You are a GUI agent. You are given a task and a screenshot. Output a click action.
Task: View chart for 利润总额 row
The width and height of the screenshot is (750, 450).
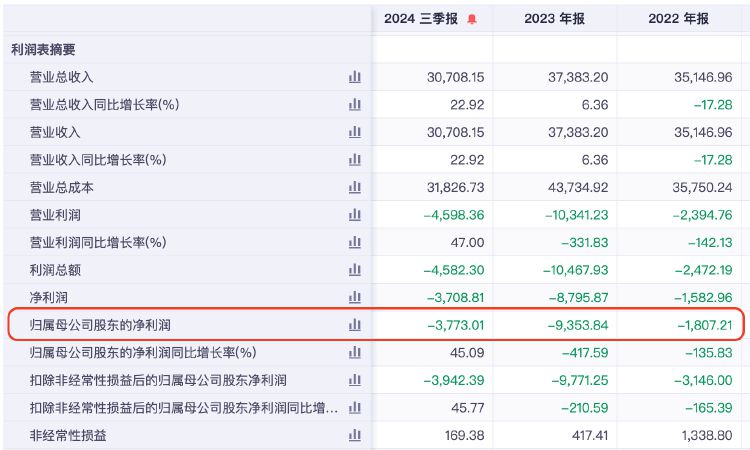[x=354, y=270]
